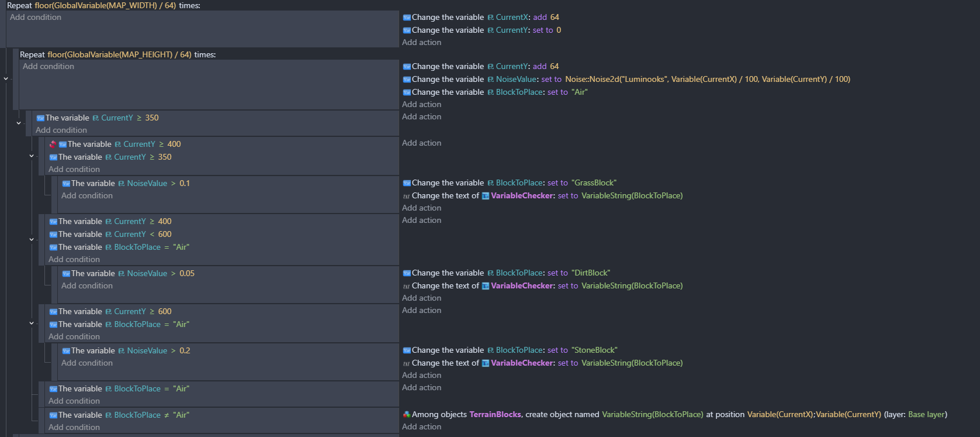
Task: Click the variable icon beside NoiseValue > 0.05 condition
Action: tap(66, 274)
